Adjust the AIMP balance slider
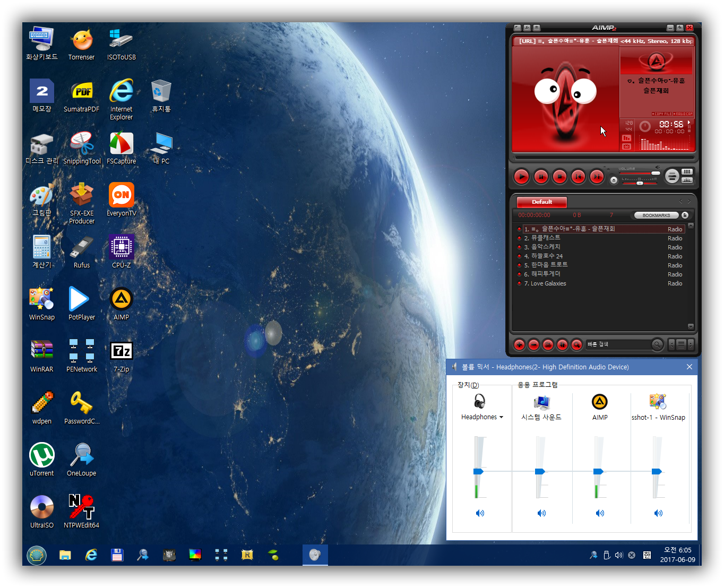The image size is (724, 588). [x=640, y=183]
